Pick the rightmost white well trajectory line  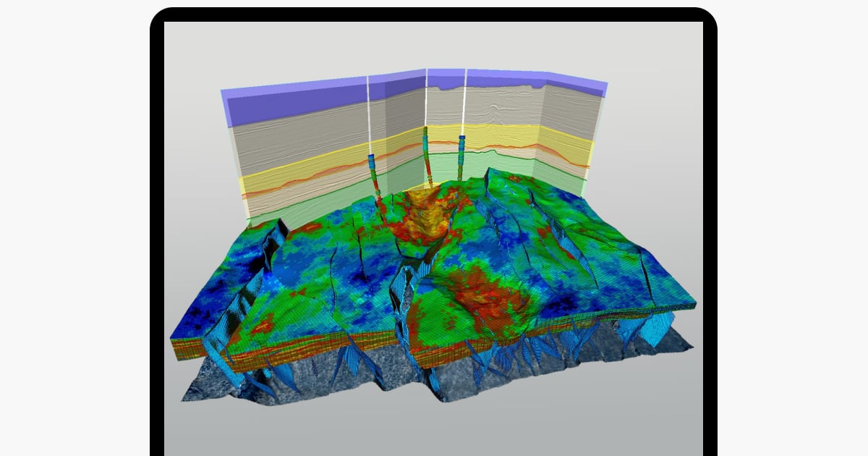[x=465, y=101]
